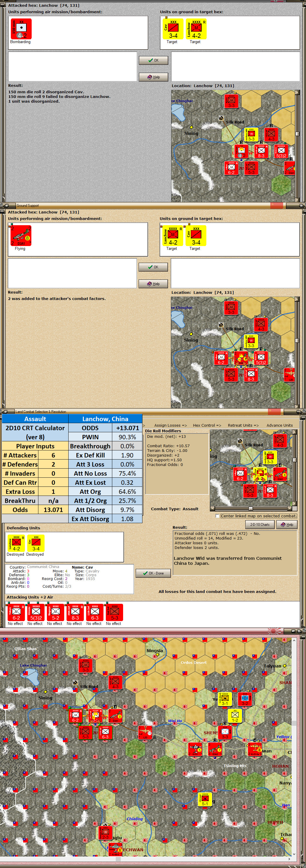
Task: Click Land Combat Selection & Resolution title bar
Action: pyautogui.click(x=153, y=411)
